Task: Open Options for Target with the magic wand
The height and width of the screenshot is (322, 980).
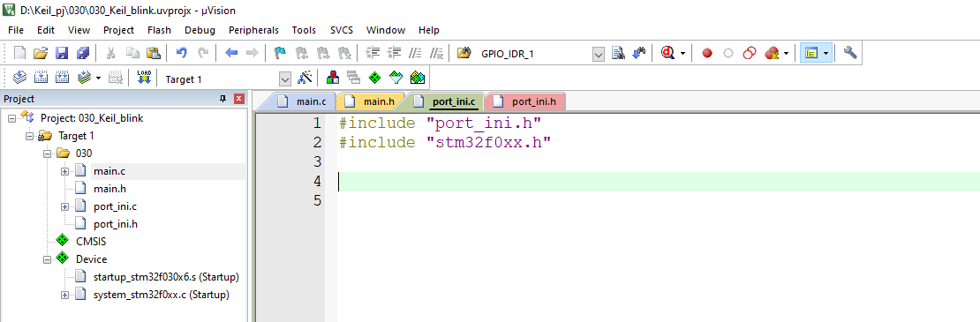Action: (305, 78)
